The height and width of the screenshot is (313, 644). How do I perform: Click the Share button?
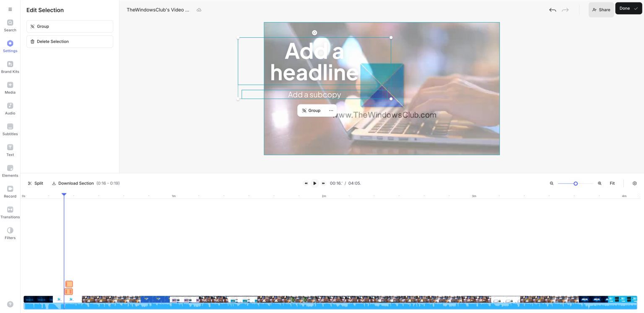point(601,10)
